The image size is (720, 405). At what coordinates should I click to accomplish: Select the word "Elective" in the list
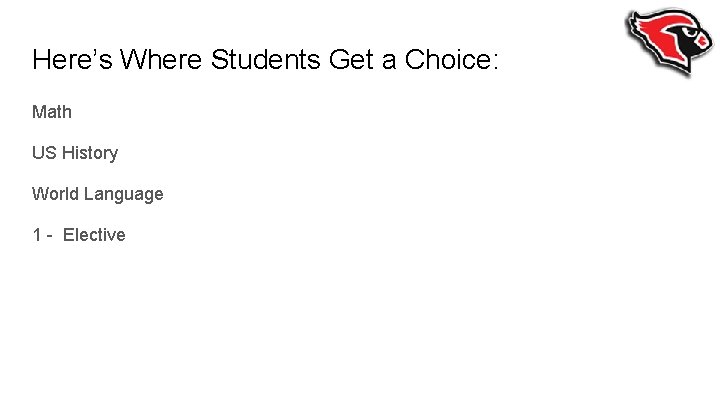pos(94,235)
